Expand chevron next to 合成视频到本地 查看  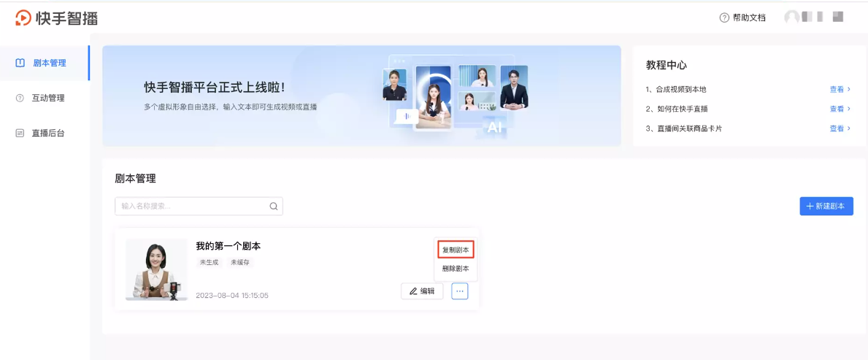tap(849, 89)
